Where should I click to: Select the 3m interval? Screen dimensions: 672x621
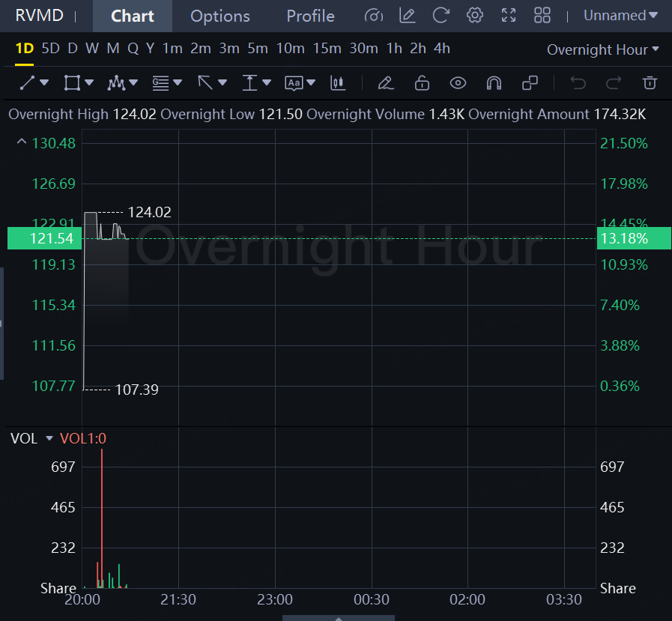(229, 49)
